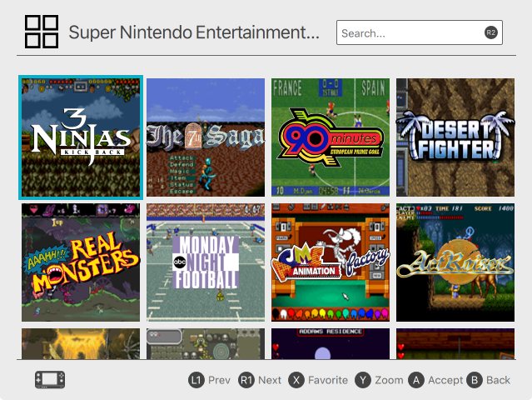This screenshot has height=400, width=532.
Task: Select Aaahh!!! Real Monsters thumbnail
Action: click(81, 262)
